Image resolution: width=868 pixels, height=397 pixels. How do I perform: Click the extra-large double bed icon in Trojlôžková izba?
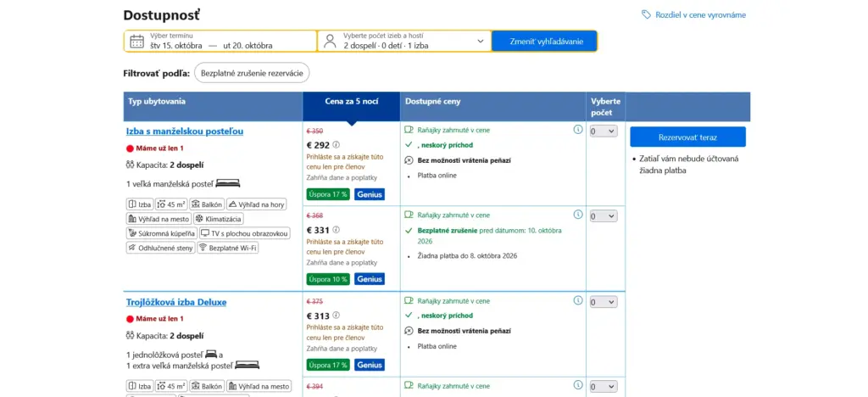pyautogui.click(x=247, y=366)
